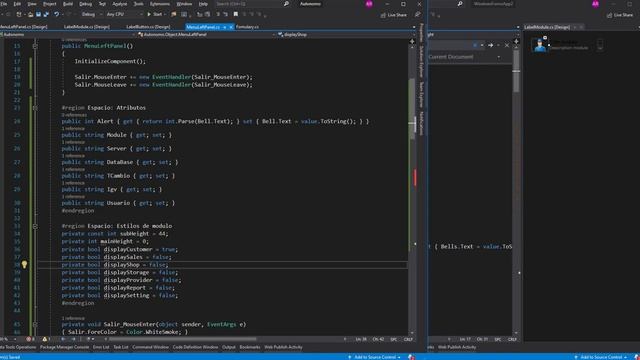The height and width of the screenshot is (360, 640).
Task: Open the Analyze menu
Action: pyautogui.click(x=120, y=4)
